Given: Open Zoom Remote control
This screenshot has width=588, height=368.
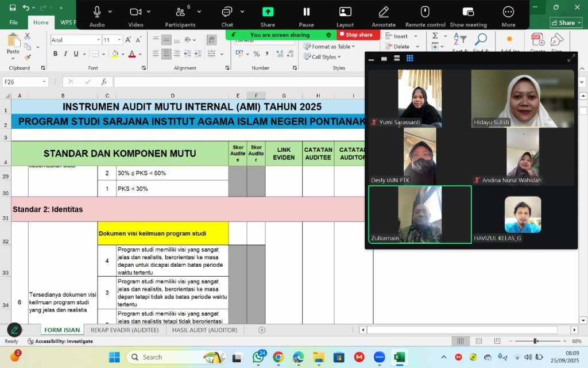Looking at the screenshot, I should [425, 12].
